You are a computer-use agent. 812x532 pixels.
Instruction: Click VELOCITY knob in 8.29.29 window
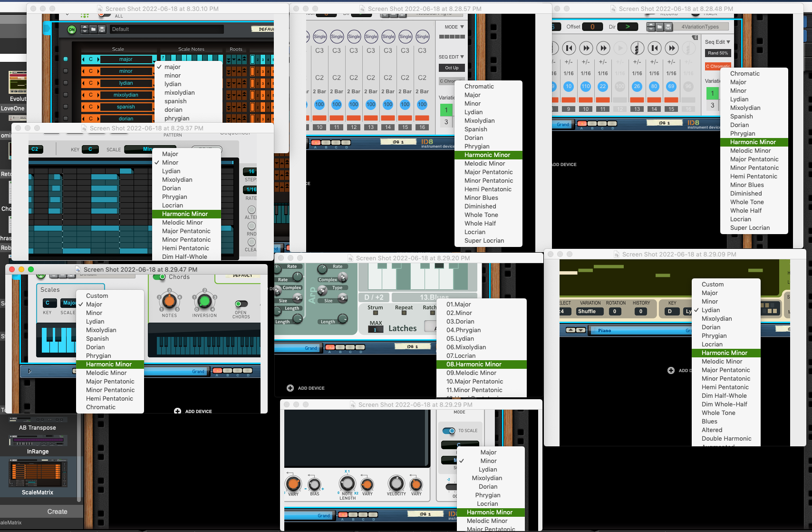[x=396, y=483]
